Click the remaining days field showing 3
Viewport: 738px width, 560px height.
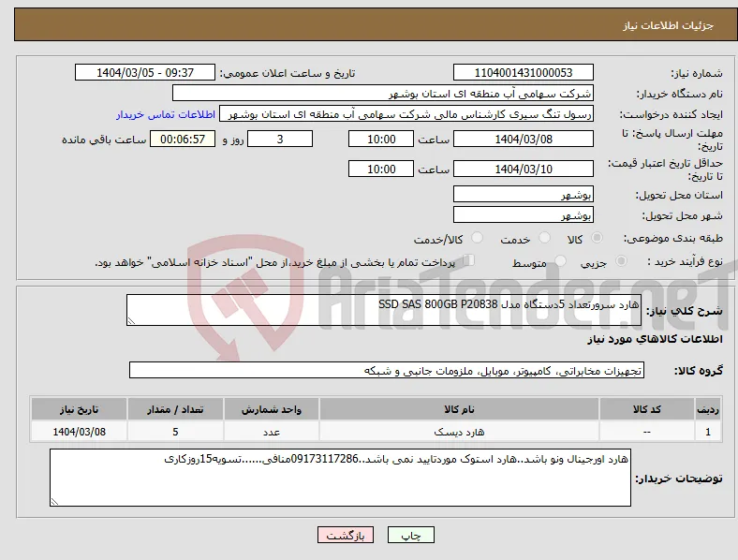pos(280,139)
